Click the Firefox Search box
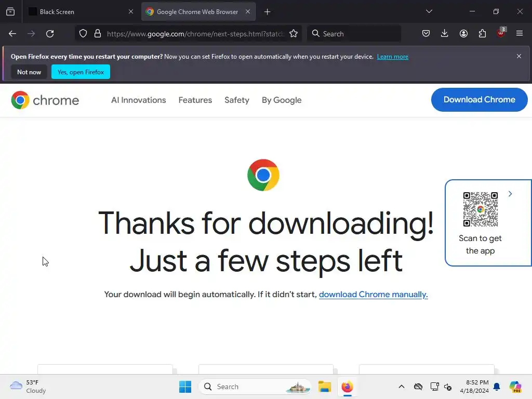Viewport: 532px width, 399px height. (x=354, y=34)
